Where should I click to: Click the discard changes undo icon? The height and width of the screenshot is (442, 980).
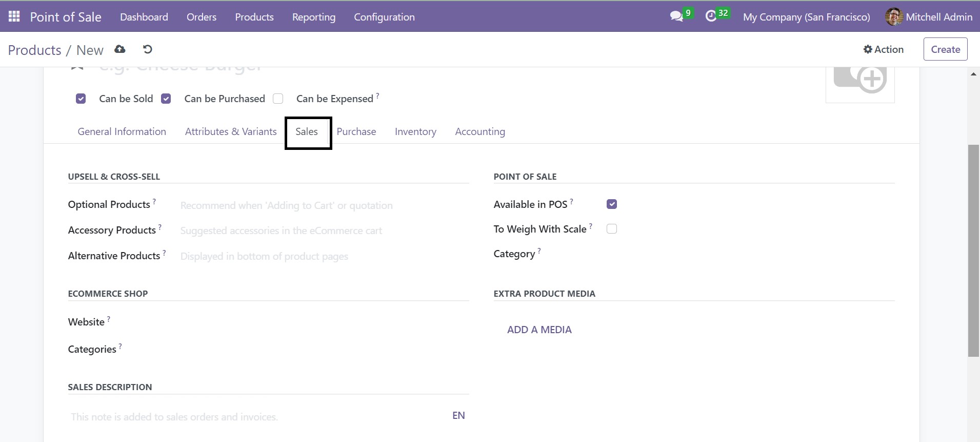[148, 49]
